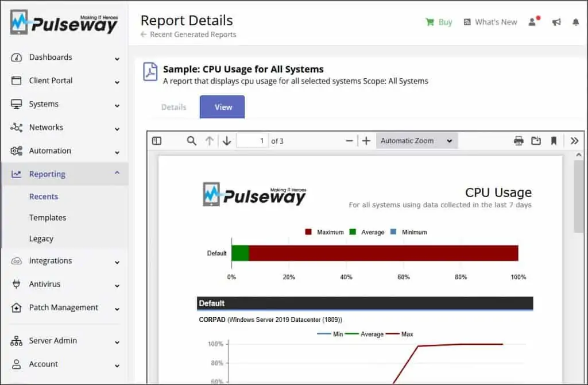Viewport: 588px width, 385px height.
Task: Expand the Automation menu chevron
Action: pyautogui.click(x=117, y=152)
